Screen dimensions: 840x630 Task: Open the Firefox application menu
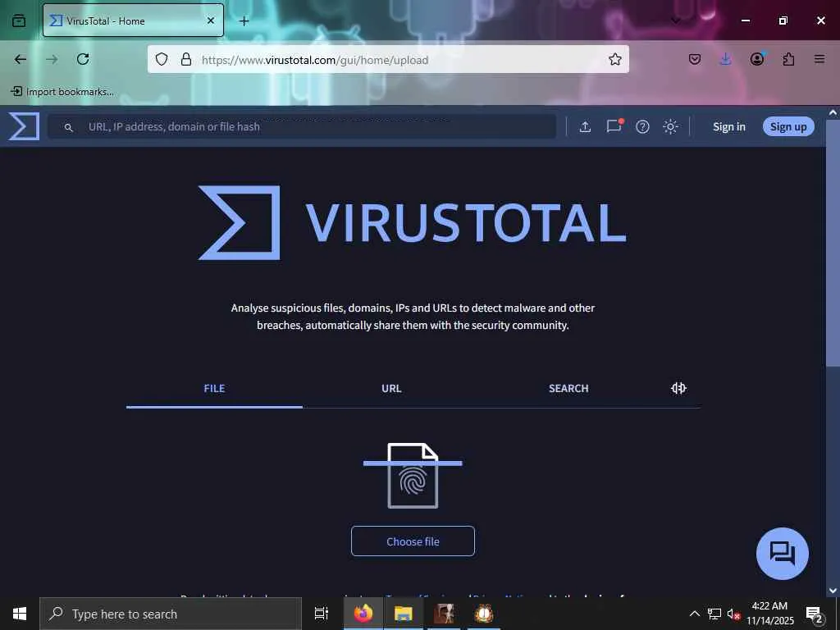tap(819, 59)
